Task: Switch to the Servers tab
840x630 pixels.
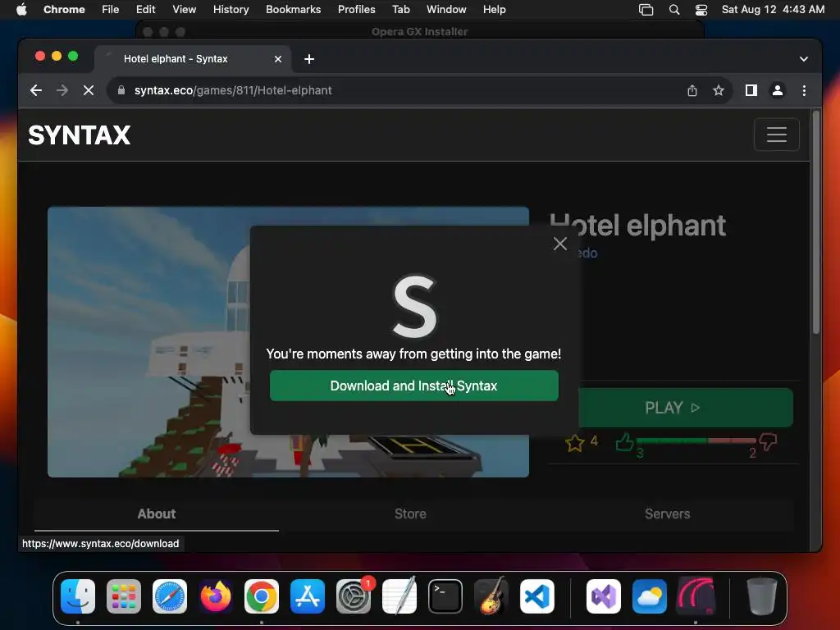Action: tap(667, 514)
